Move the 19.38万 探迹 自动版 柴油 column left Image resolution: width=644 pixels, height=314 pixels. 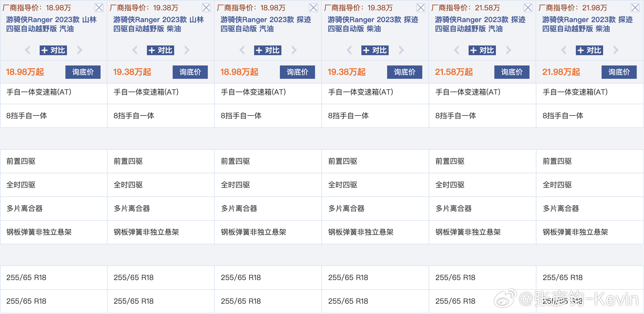[349, 50]
